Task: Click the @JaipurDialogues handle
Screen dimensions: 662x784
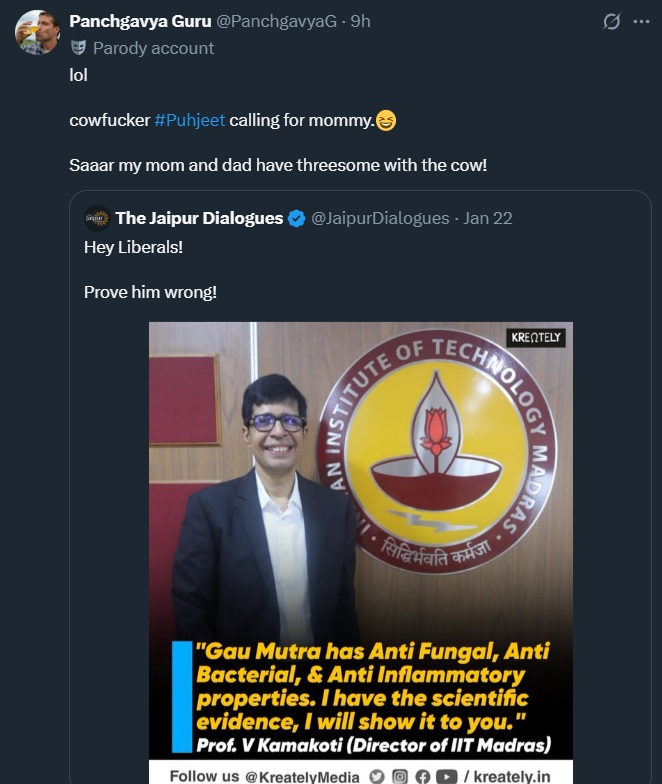Action: (x=381, y=218)
